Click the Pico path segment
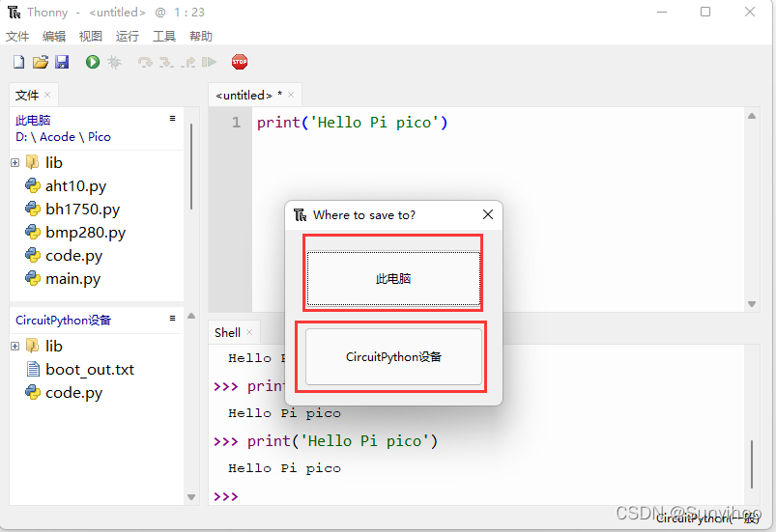776x532 pixels. [x=100, y=137]
